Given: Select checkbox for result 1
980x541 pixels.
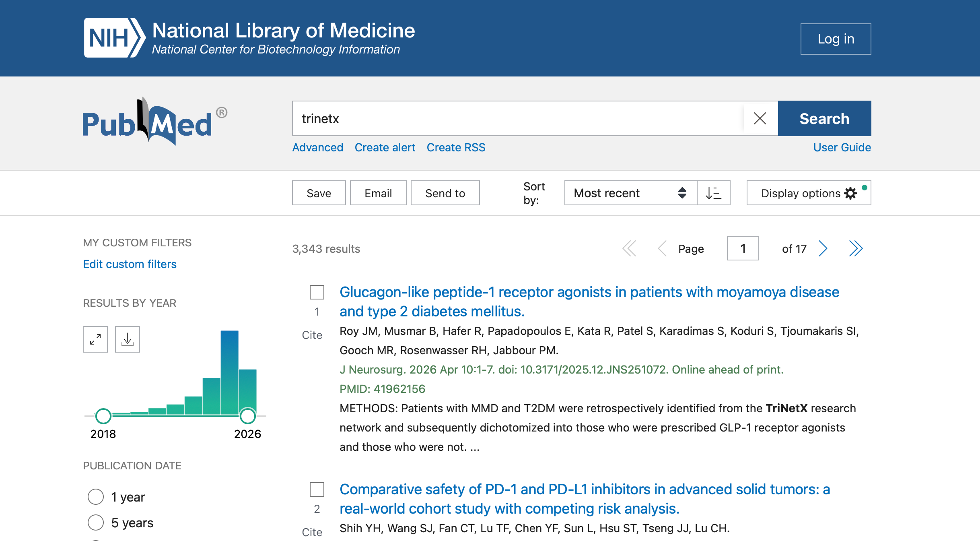Looking at the screenshot, I should pyautogui.click(x=317, y=292).
